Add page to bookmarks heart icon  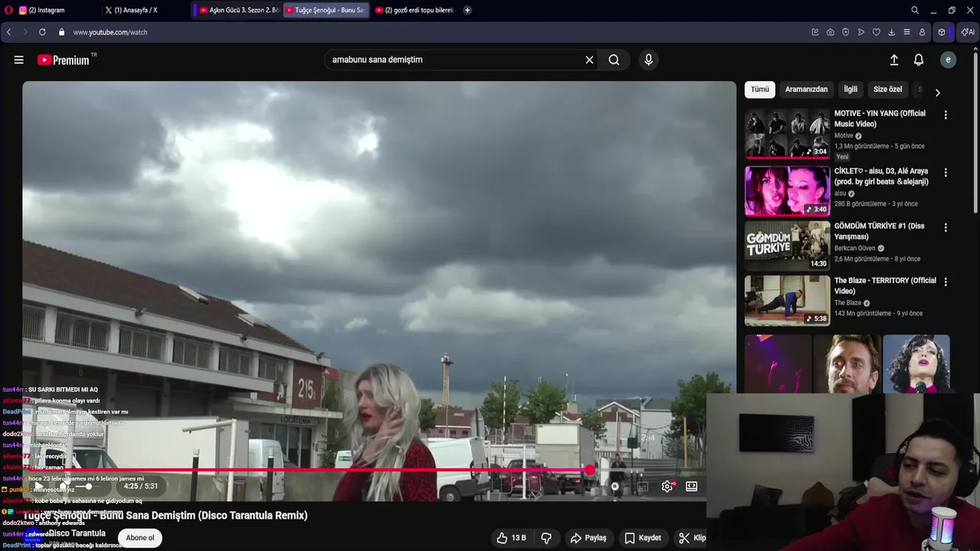[877, 32]
